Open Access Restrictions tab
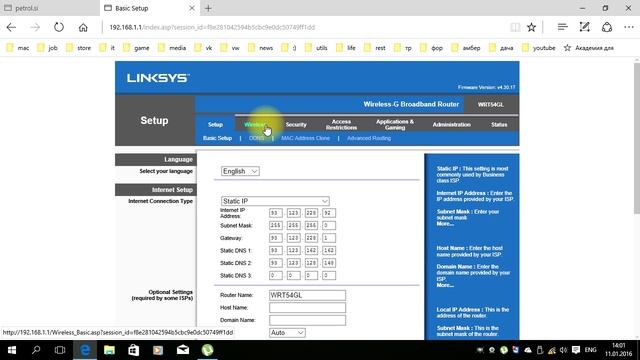 click(x=341, y=124)
